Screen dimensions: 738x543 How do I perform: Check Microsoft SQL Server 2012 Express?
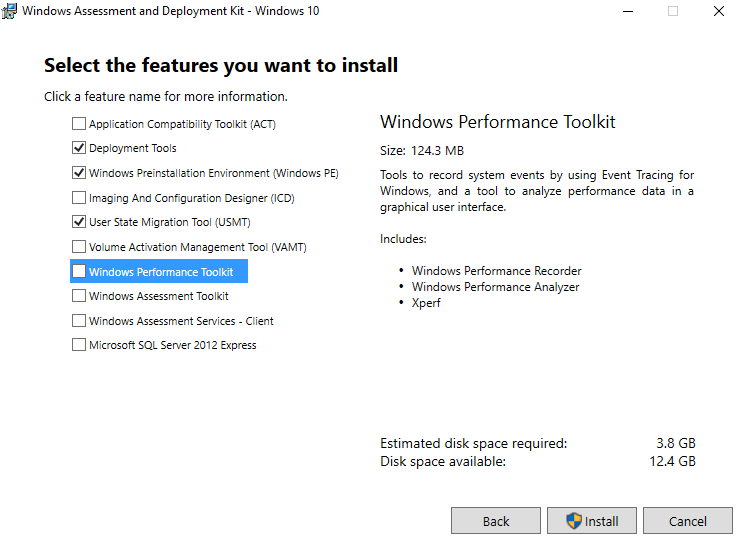click(79, 345)
